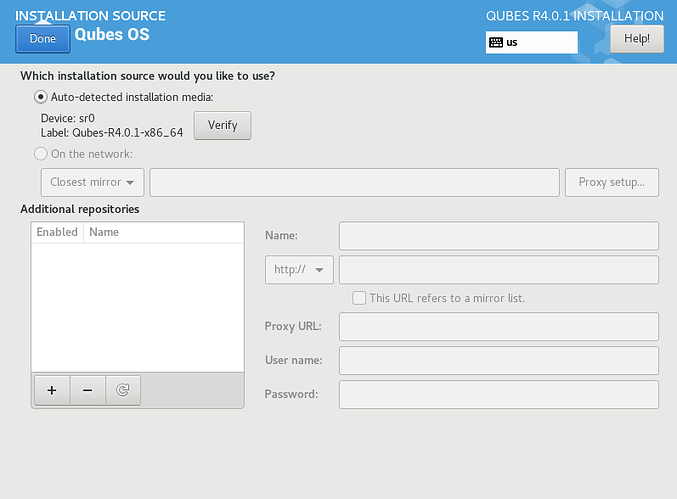Click the Name column header in repositories list
Viewport: 677px width, 499px height.
click(x=164, y=232)
